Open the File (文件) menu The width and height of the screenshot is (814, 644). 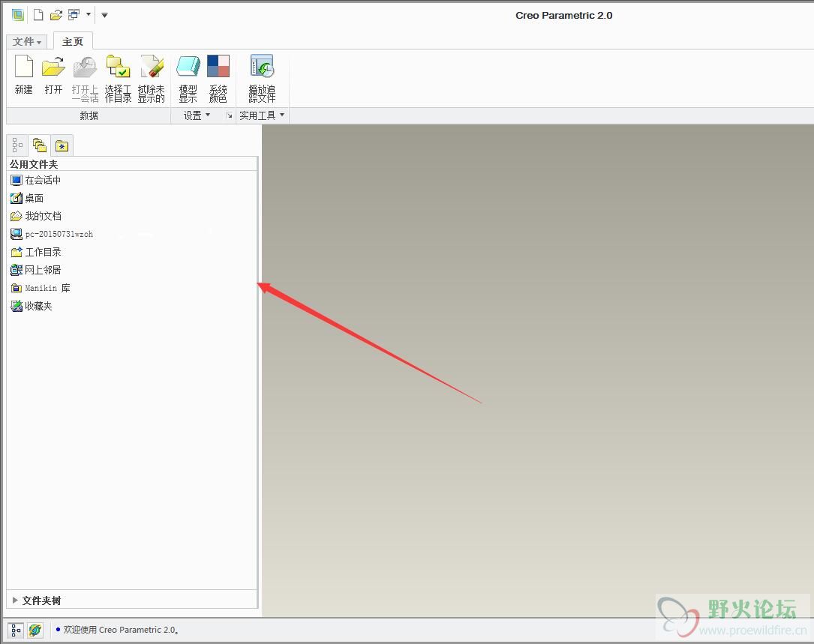pyautogui.click(x=26, y=41)
